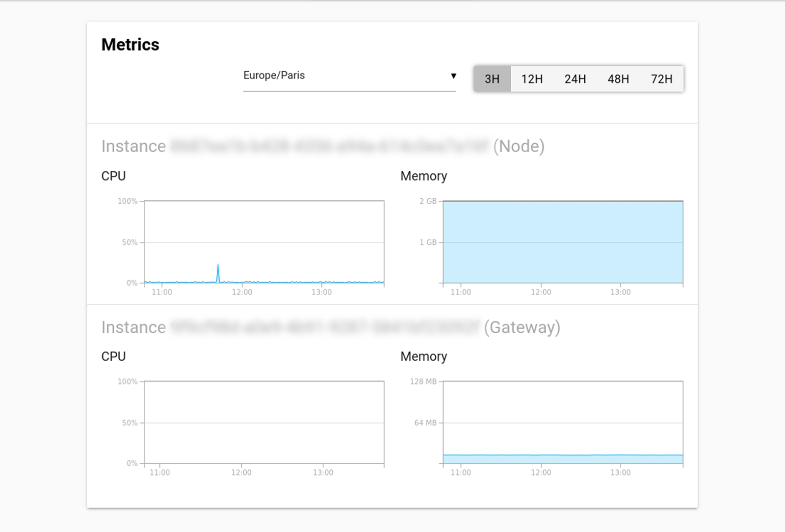Click the Node CPU chart title

[113, 176]
